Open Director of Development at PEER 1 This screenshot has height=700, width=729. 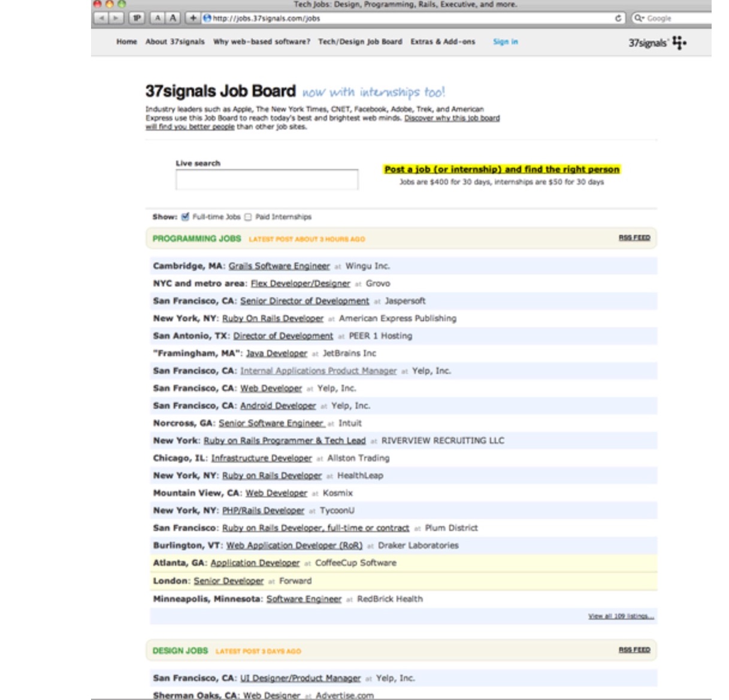[x=283, y=336]
